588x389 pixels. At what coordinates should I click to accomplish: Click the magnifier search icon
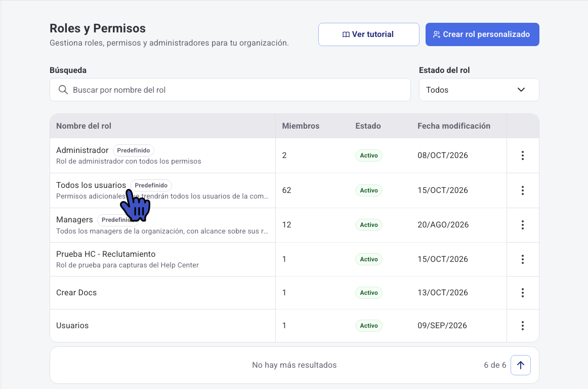[x=63, y=90]
